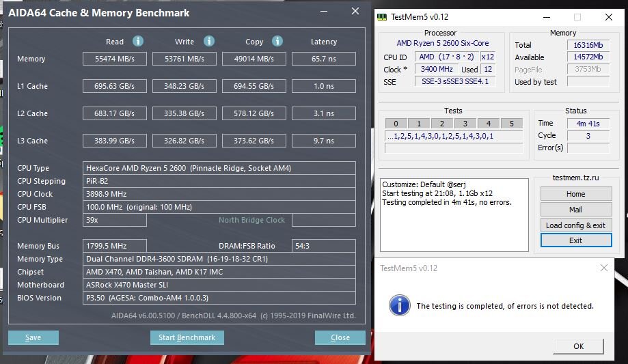Exit TestMem5 using Exit button
The height and width of the screenshot is (364, 628).
coord(576,240)
